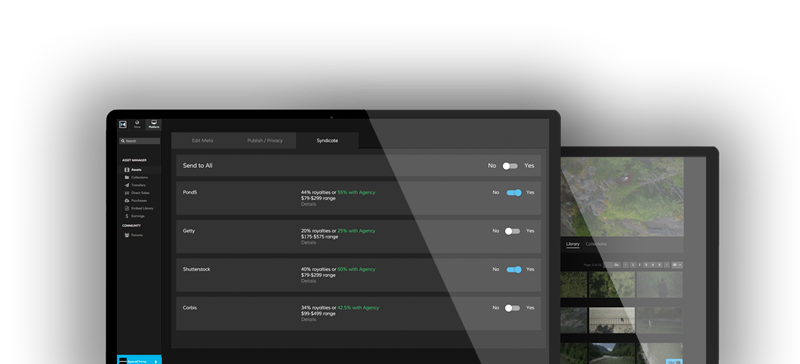Image resolution: width=800 pixels, height=364 pixels.
Task: Click the app logo icon at top left
Action: (x=123, y=124)
